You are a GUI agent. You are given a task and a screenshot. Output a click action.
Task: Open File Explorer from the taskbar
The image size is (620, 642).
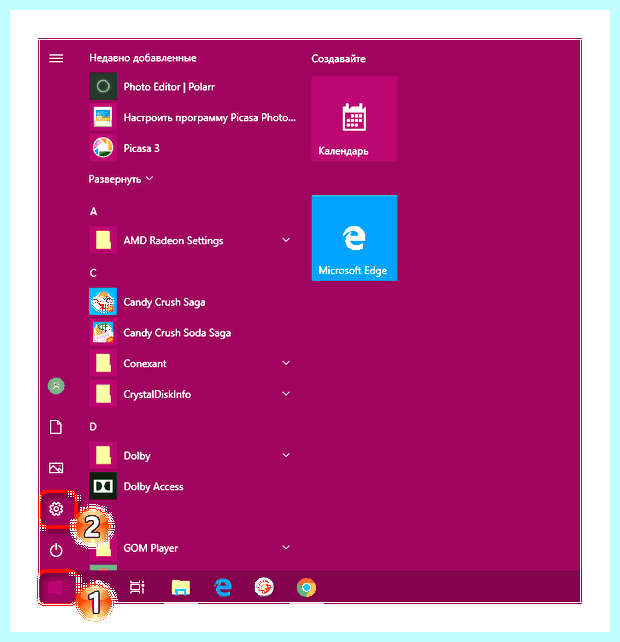coord(181,588)
